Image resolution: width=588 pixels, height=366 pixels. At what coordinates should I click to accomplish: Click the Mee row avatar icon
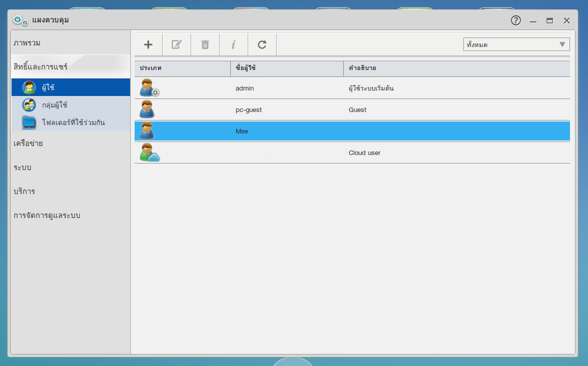pyautogui.click(x=147, y=130)
